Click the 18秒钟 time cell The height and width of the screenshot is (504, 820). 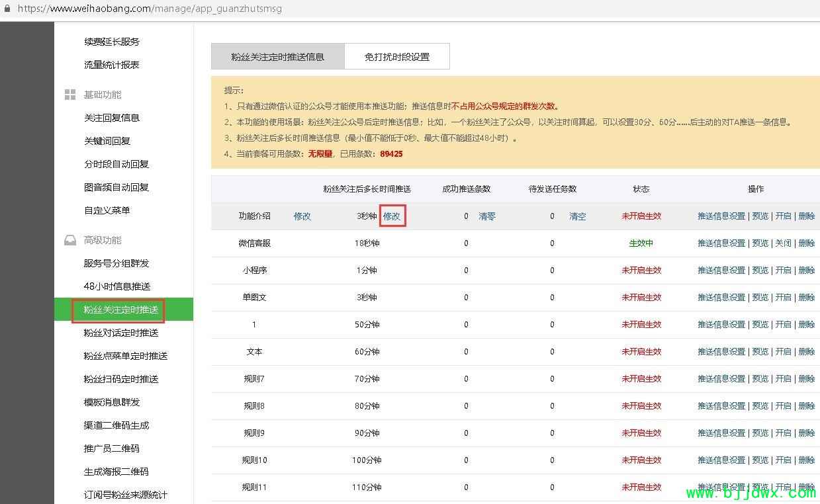coord(367,243)
